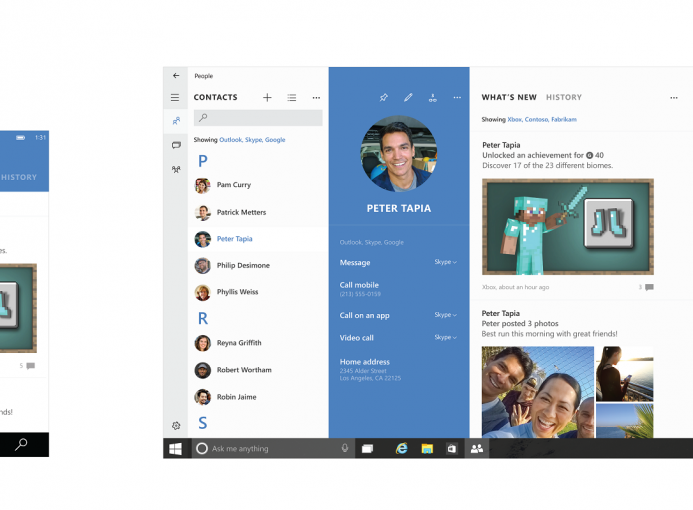The height and width of the screenshot is (510, 693).
Task: Edit contact with the pencil icon
Action: pyautogui.click(x=408, y=97)
